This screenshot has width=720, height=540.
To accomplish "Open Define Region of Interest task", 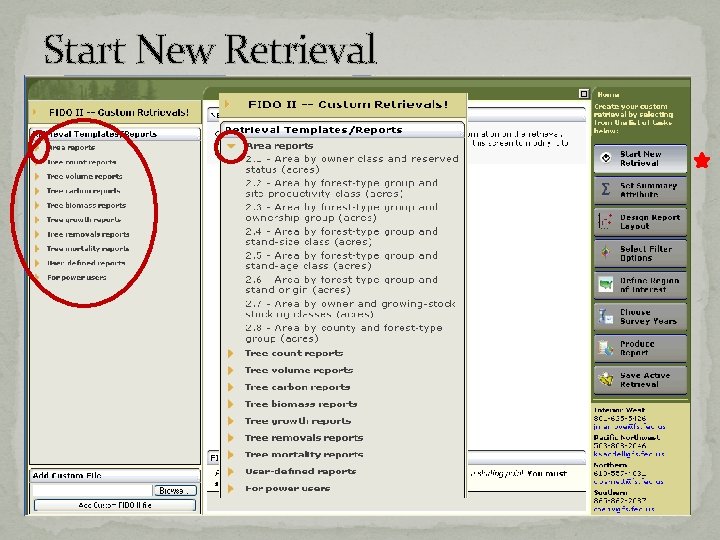I will pos(641,285).
